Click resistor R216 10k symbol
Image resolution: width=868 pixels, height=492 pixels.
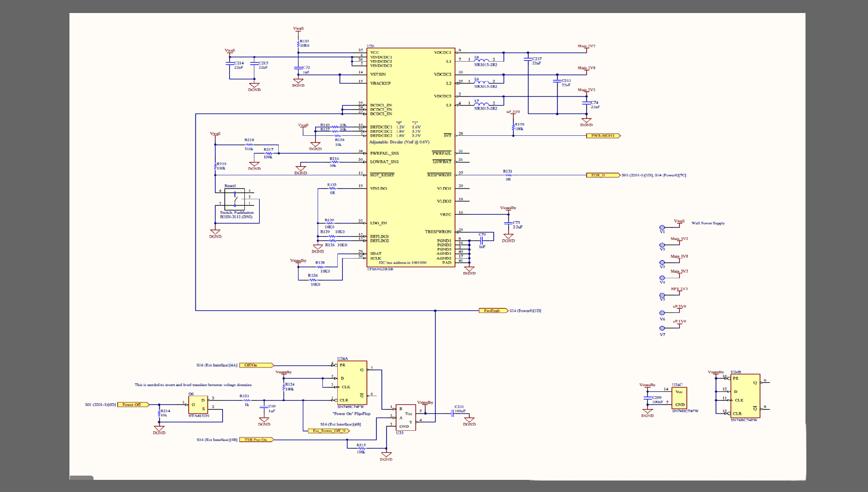coord(334,162)
